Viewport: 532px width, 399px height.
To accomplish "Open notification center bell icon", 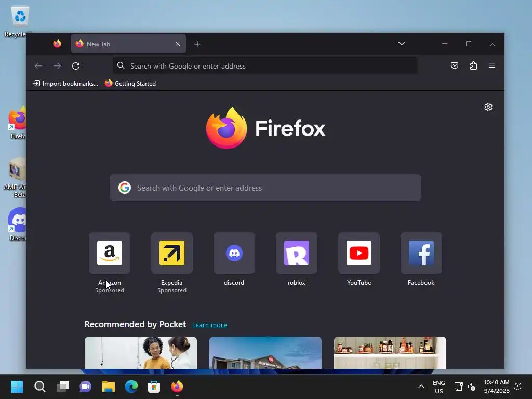I will coord(518,387).
